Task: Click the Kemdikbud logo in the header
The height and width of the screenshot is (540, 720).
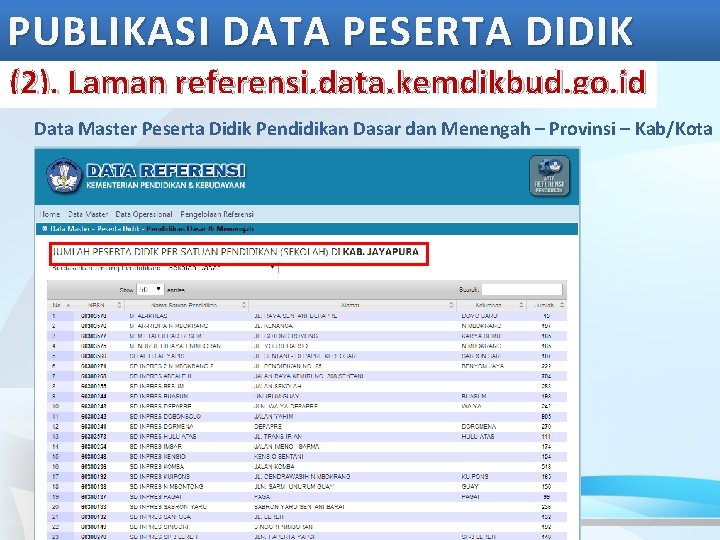Action: [x=64, y=176]
